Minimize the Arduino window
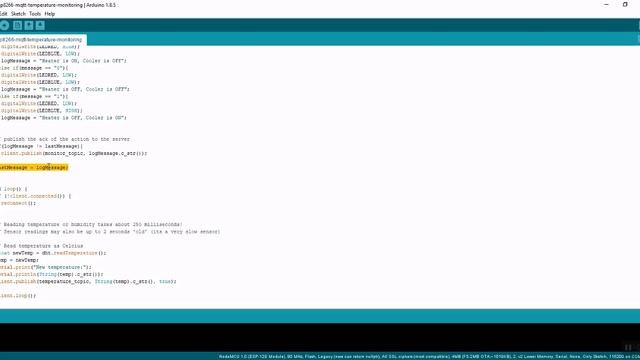 click(606, 4)
